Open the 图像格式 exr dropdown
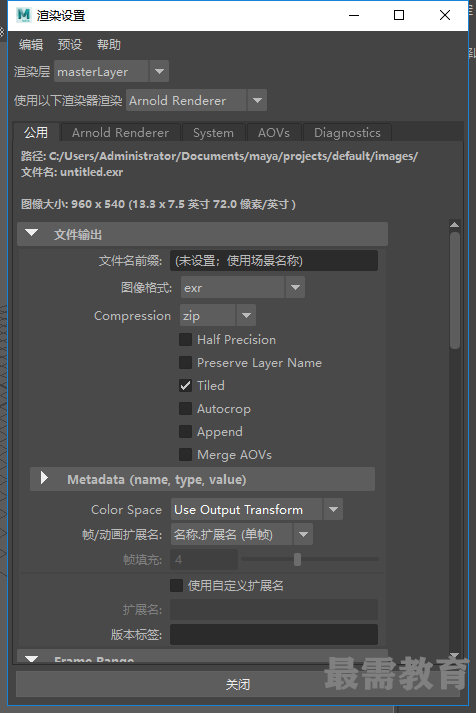The width and height of the screenshot is (476, 713). pyautogui.click(x=243, y=287)
